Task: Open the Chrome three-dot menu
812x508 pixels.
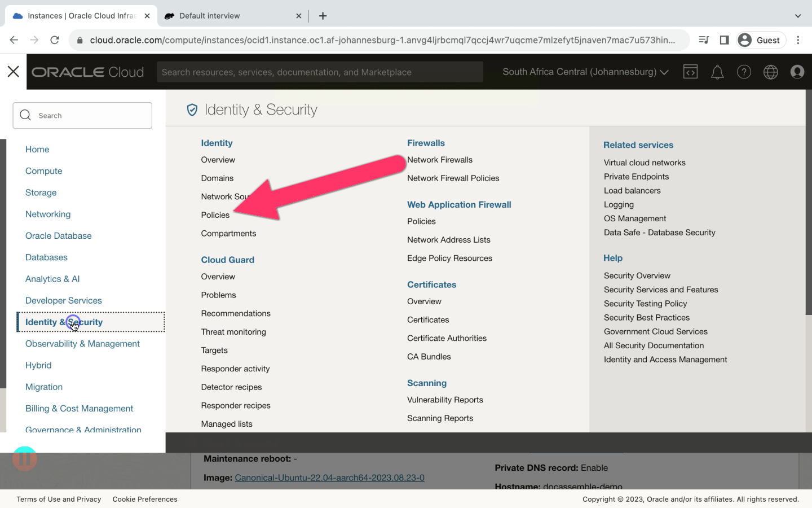Action: [x=798, y=40]
